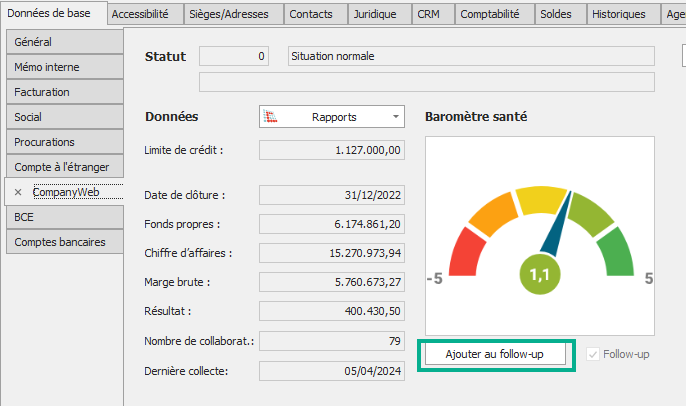The image size is (686, 406).
Task: Select the Général side tab
Action: 65,42
